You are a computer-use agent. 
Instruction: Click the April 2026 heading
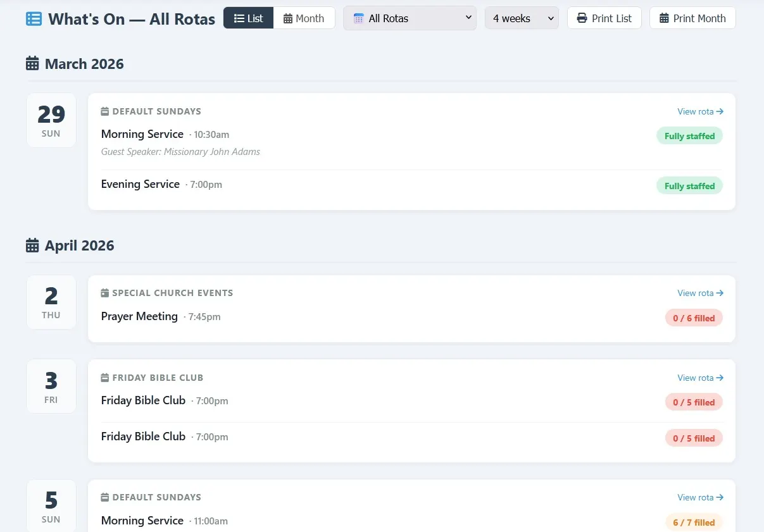click(x=80, y=245)
